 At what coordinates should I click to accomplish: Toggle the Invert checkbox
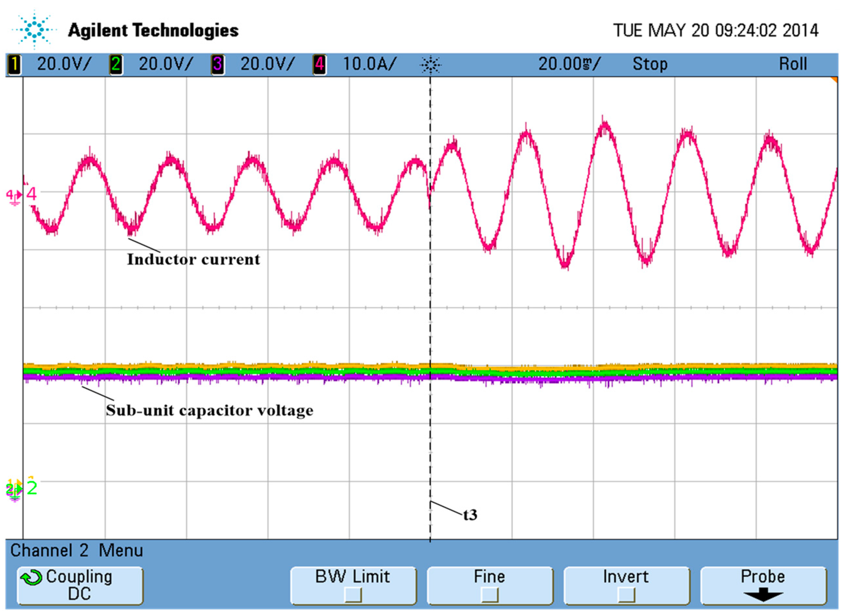pyautogui.click(x=626, y=595)
